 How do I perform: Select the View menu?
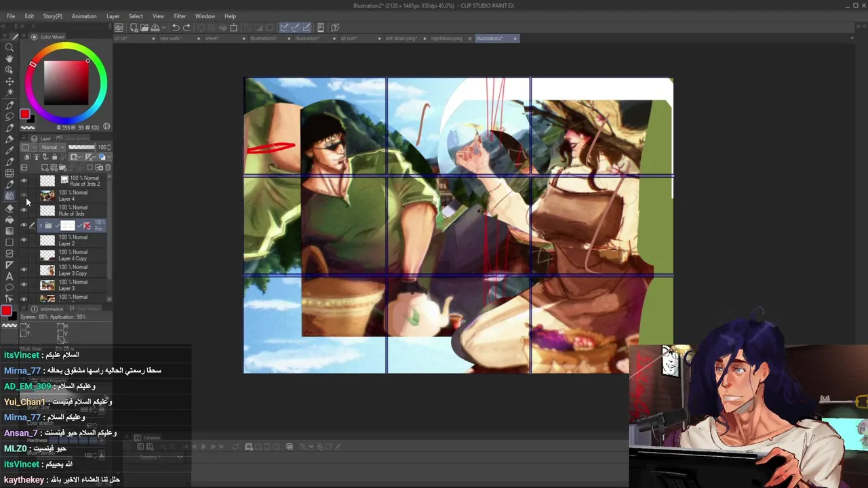click(158, 16)
